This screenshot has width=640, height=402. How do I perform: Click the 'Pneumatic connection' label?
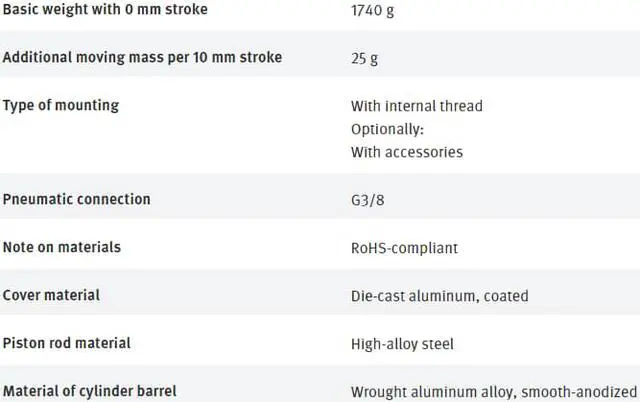click(77, 199)
